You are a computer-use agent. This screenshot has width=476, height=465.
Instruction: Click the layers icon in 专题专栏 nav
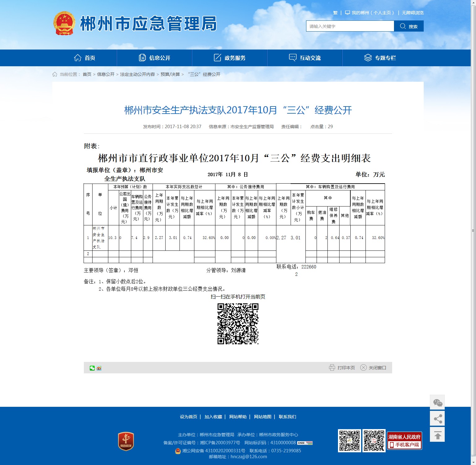point(368,58)
